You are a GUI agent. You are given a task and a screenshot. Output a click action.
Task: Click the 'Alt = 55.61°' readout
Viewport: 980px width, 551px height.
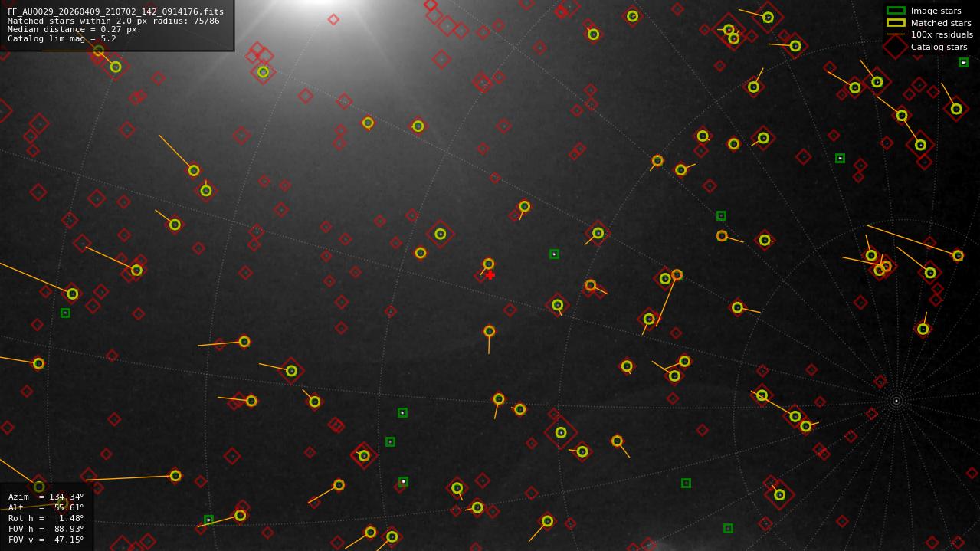point(46,507)
